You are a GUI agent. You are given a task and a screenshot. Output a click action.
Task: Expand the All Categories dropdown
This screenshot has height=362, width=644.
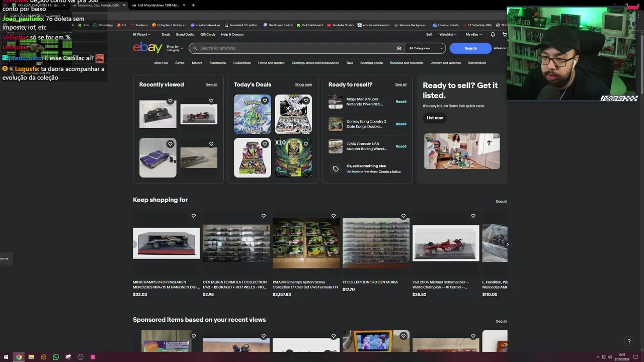(426, 48)
